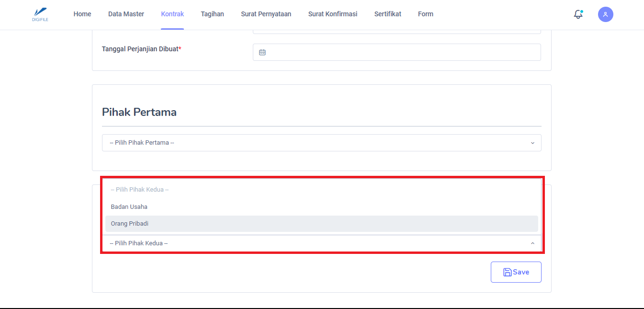The width and height of the screenshot is (644, 309).
Task: Select the greyed Pilih Pihak Kedua placeholder option
Action: click(140, 190)
